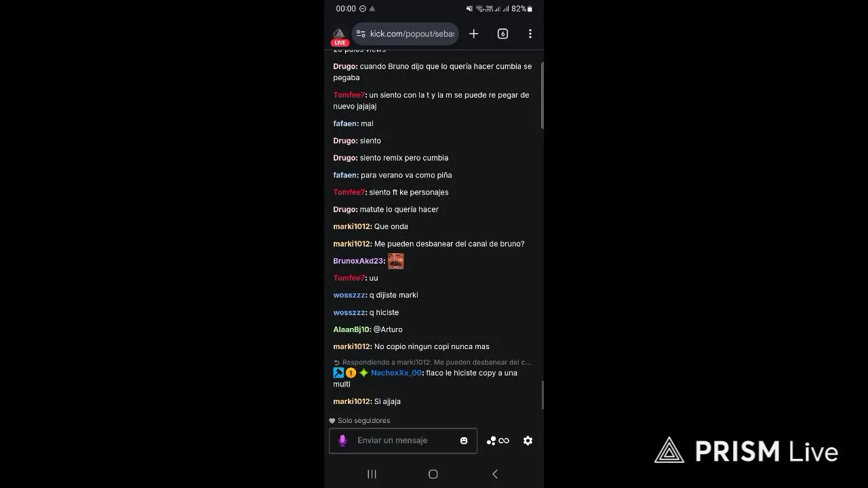
Task: Click the AlaanBj10 username
Action: 351,329
